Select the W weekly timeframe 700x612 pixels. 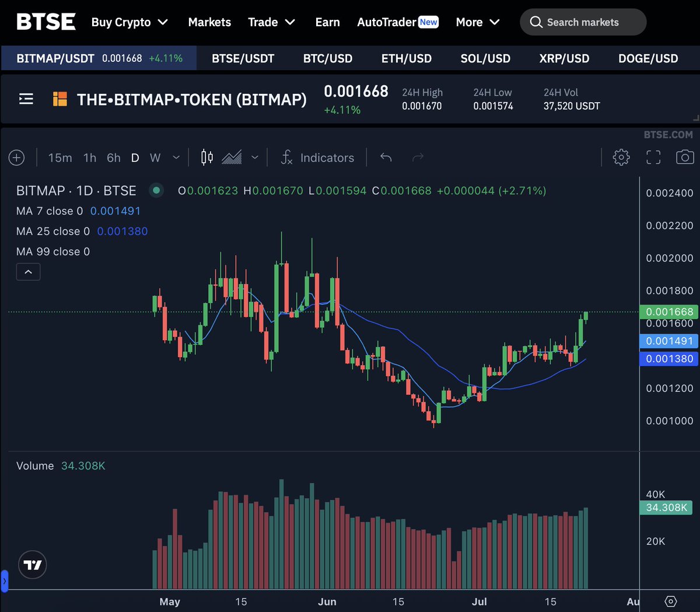tap(155, 158)
